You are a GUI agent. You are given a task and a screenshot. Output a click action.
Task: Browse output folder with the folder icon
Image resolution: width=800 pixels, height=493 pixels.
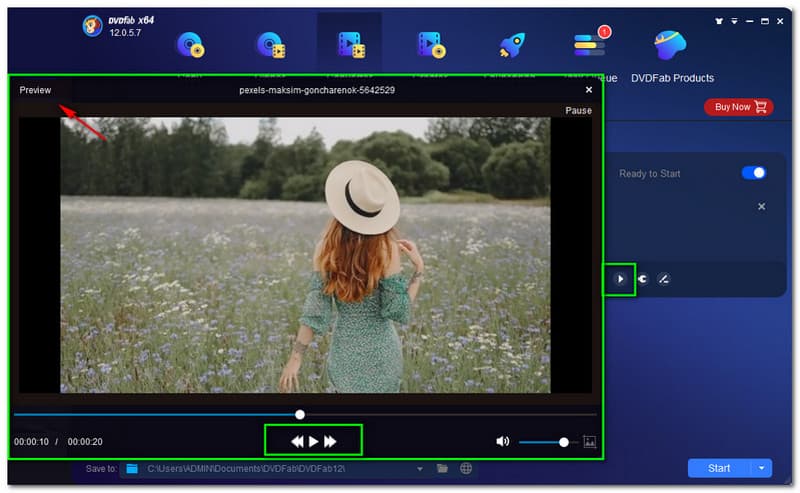click(443, 468)
